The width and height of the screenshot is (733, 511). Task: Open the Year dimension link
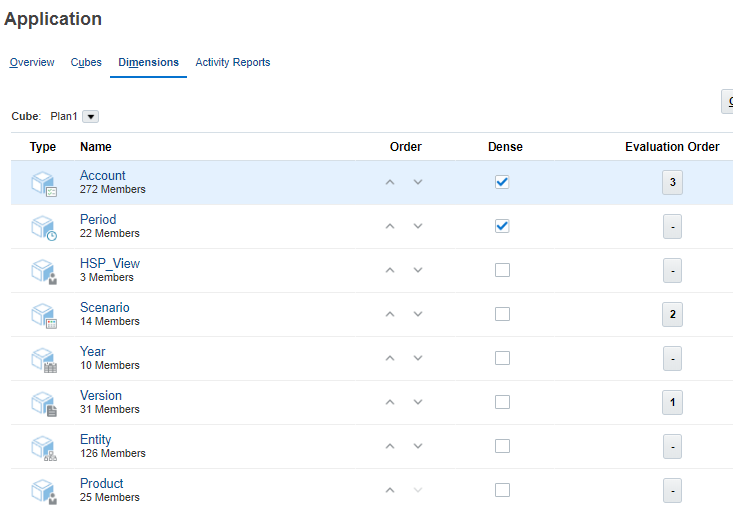[93, 351]
